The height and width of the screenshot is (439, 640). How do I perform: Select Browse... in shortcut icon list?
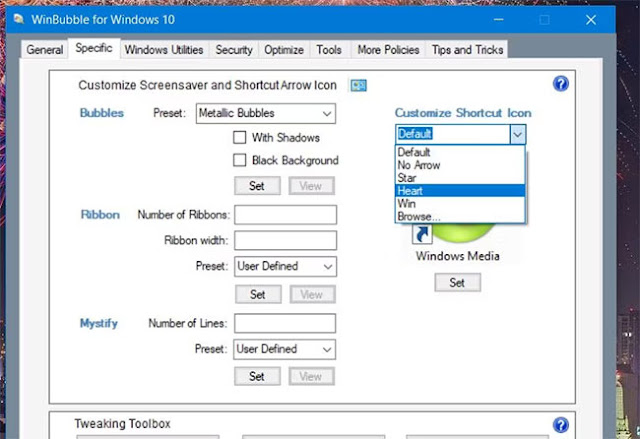pyautogui.click(x=460, y=216)
